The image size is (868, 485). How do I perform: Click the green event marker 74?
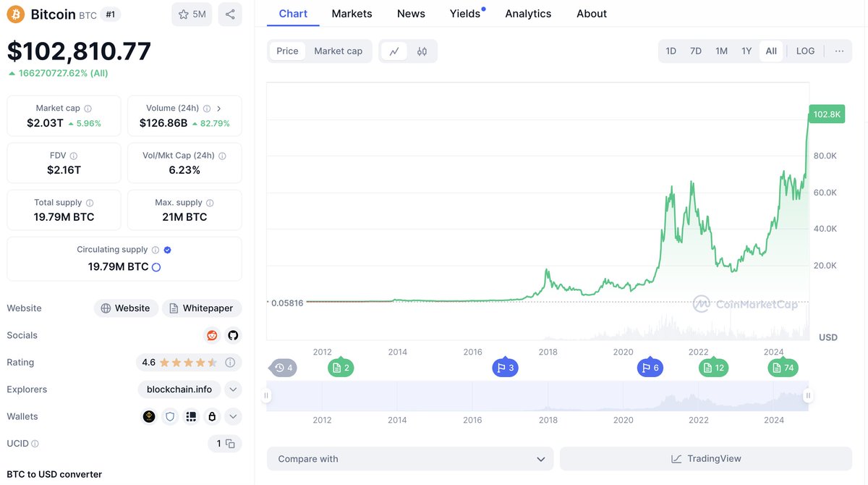[x=782, y=368]
